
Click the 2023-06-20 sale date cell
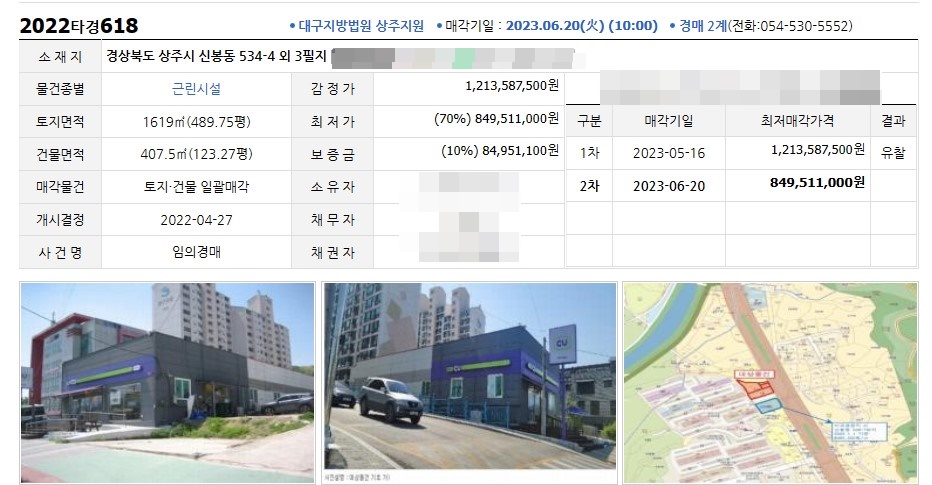point(669,186)
